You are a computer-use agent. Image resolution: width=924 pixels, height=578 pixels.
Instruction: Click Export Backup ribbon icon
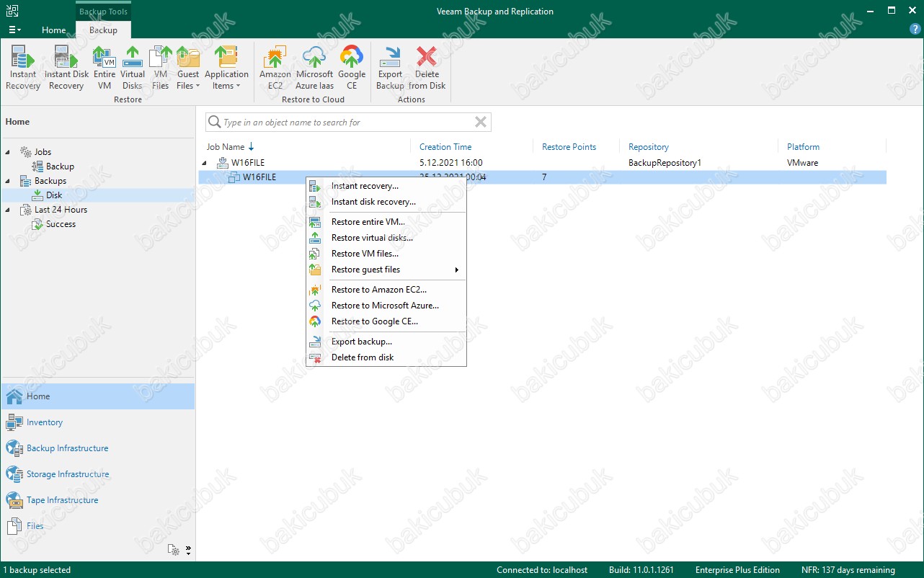pos(390,68)
